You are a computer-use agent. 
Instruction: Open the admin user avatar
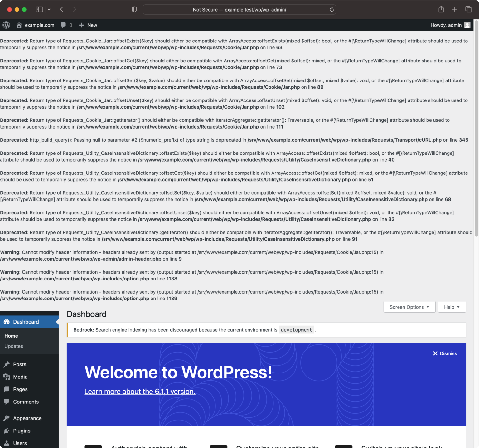click(467, 25)
